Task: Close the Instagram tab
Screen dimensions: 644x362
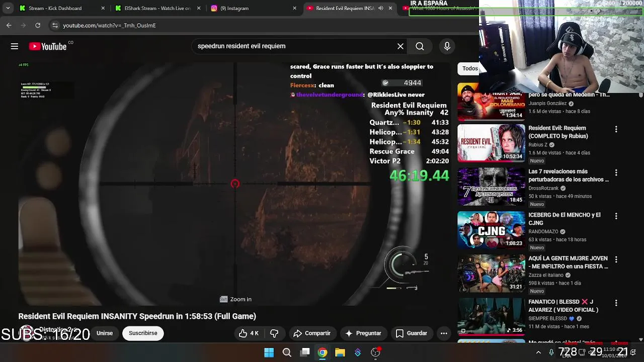Action: point(294,8)
